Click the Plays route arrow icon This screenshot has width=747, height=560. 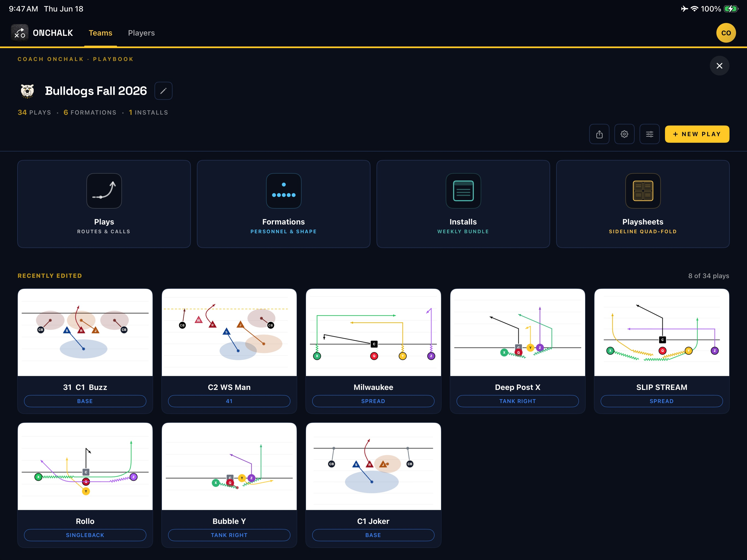(104, 191)
